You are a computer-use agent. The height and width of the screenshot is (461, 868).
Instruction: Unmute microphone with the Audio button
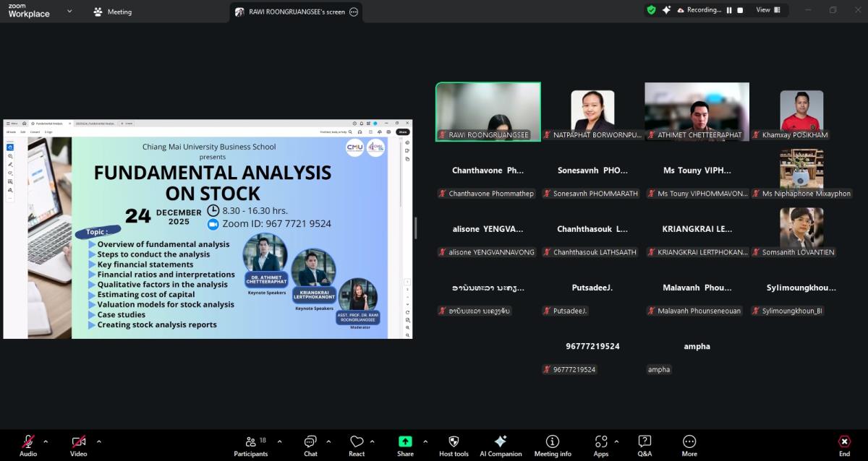[28, 444]
